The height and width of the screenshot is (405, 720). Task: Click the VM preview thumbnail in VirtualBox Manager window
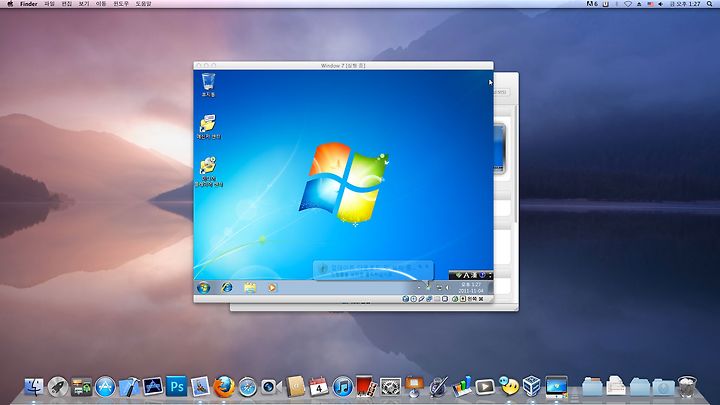500,148
